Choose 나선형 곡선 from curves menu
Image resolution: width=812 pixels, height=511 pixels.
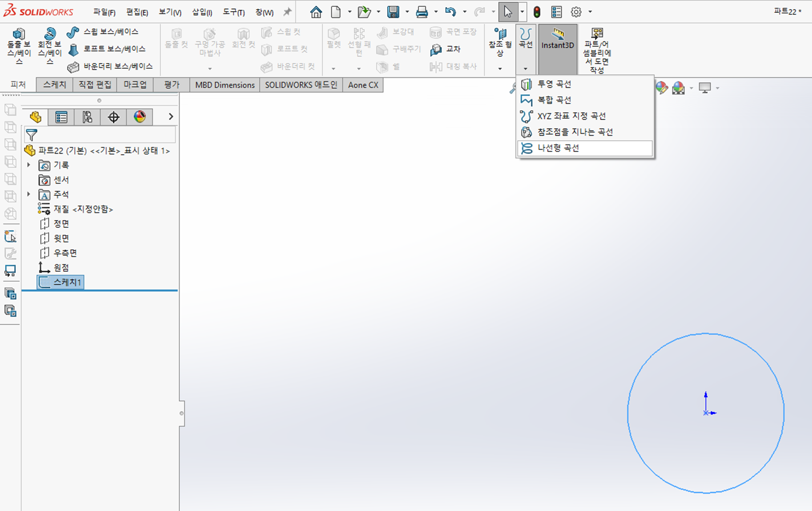tap(558, 148)
